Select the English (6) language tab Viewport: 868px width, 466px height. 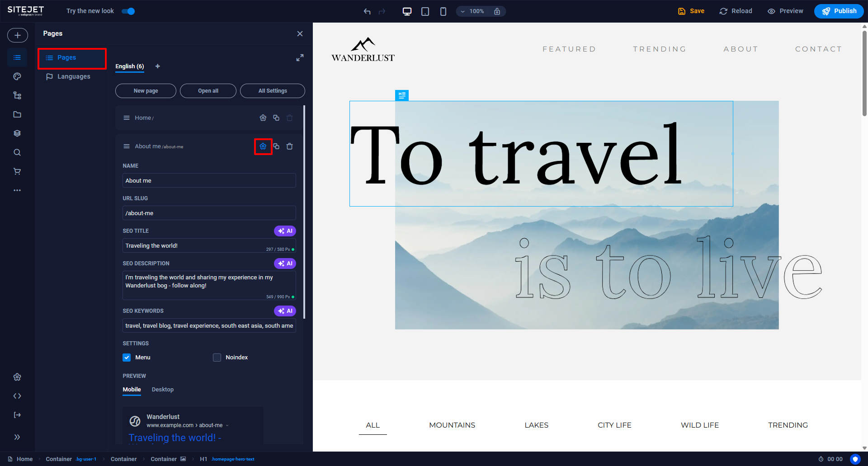(x=130, y=66)
